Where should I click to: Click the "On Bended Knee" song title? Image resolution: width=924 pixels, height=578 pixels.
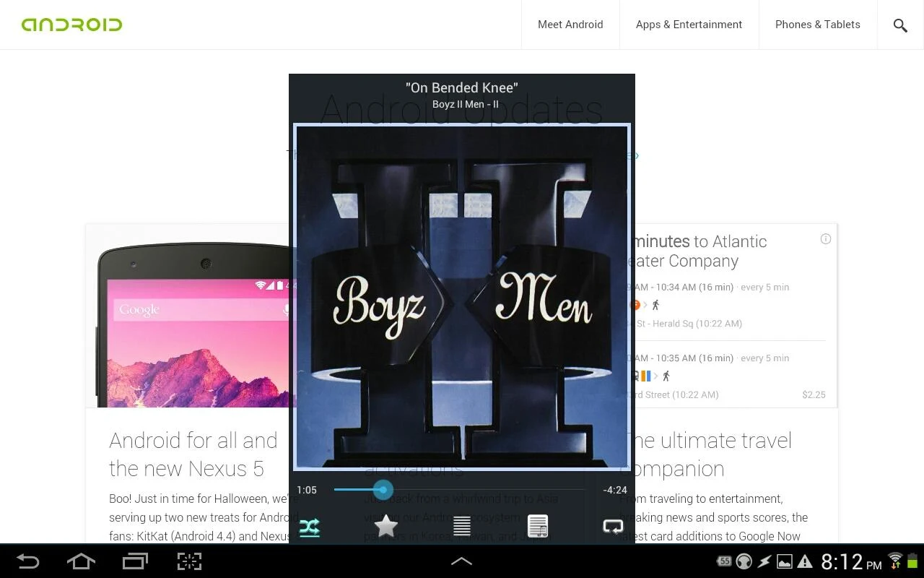click(462, 88)
